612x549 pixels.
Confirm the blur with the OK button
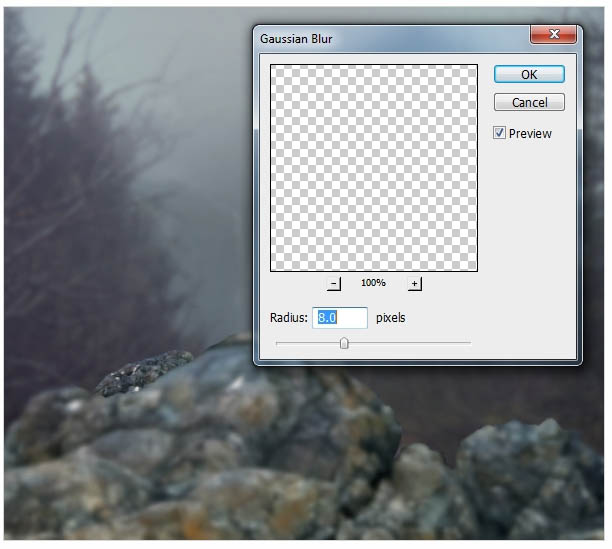[x=529, y=74]
